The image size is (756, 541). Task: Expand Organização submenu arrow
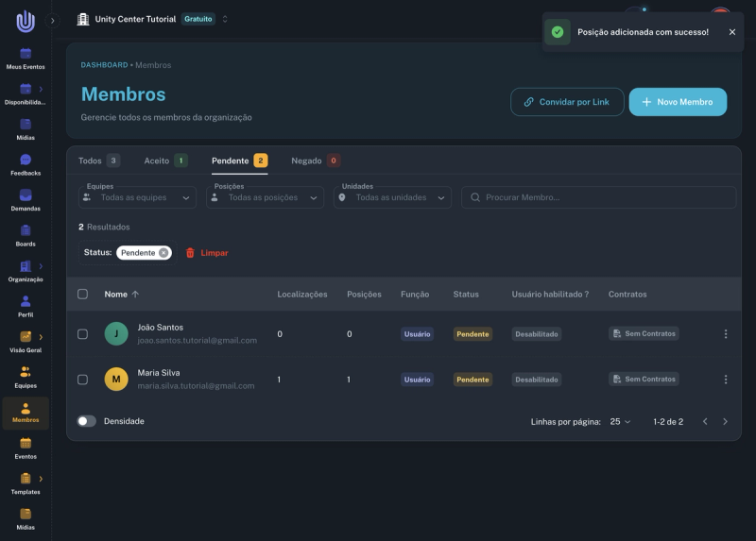coord(41,266)
